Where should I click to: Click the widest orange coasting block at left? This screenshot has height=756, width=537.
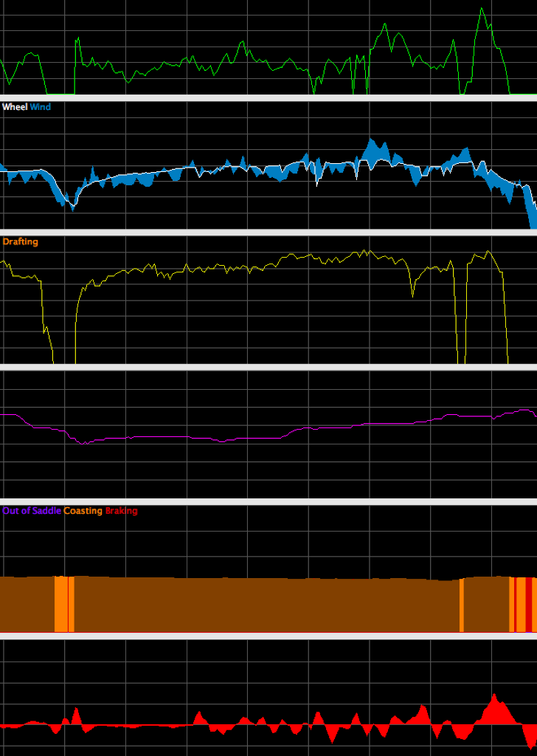click(60, 604)
